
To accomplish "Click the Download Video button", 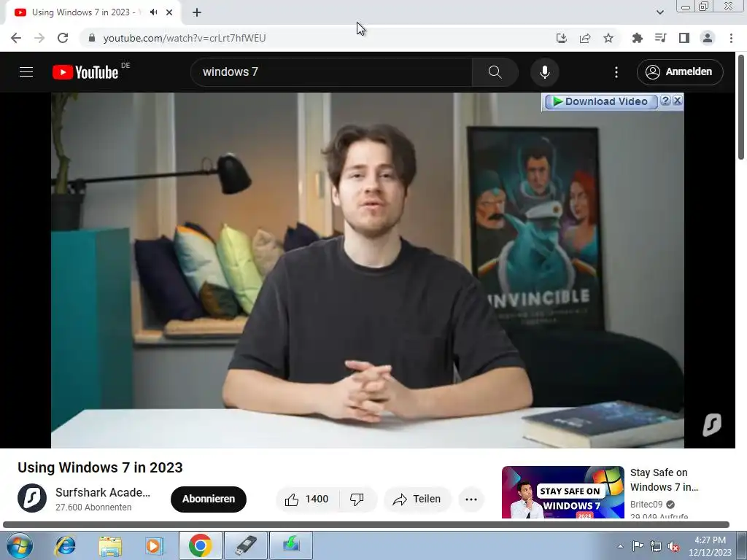I will [x=601, y=101].
